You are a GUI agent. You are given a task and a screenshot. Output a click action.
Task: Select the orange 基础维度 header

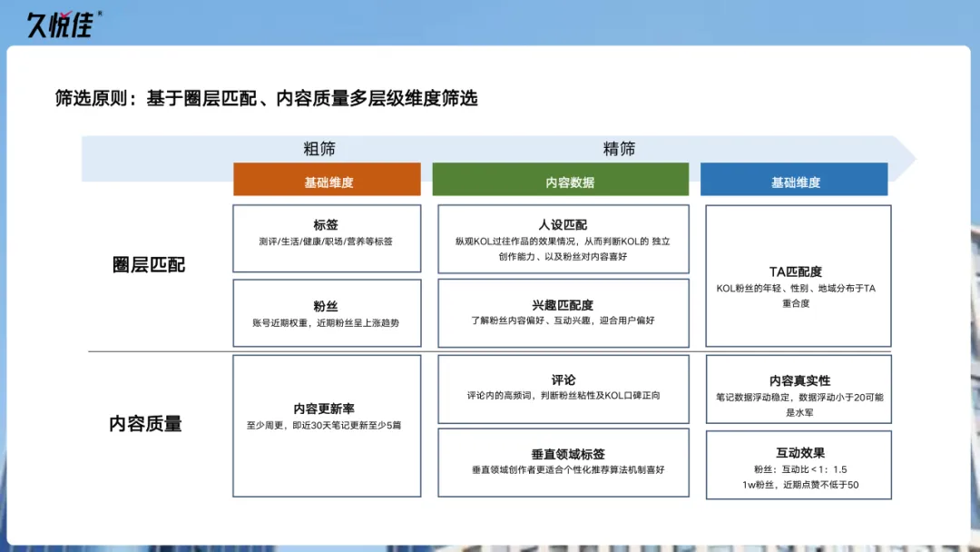327,180
